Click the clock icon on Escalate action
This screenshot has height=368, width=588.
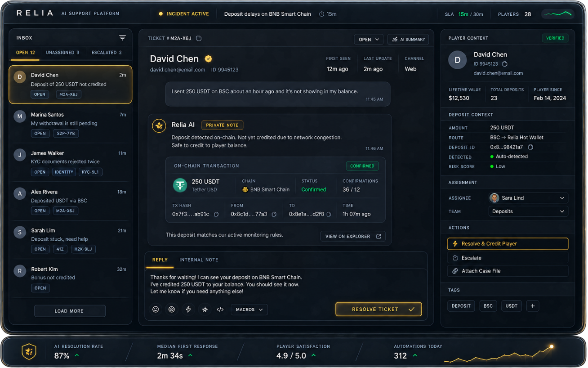pos(455,258)
